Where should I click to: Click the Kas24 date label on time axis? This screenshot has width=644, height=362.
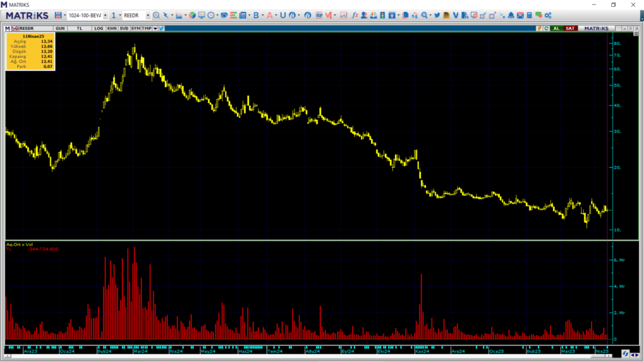click(422, 351)
